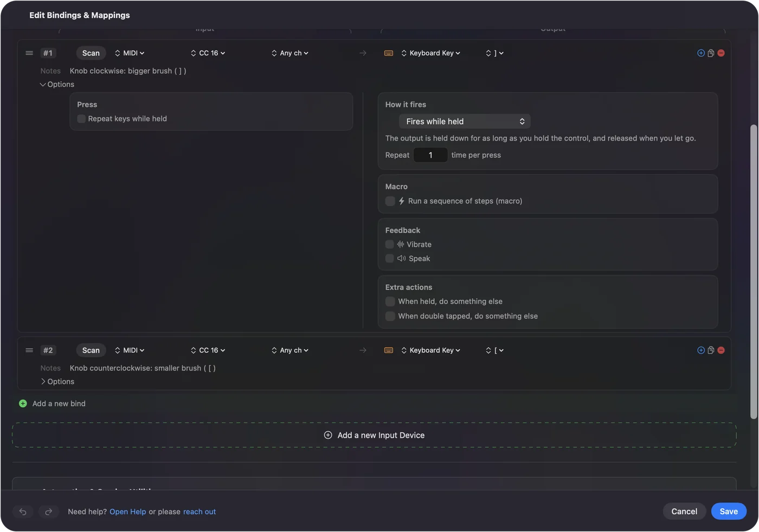Click the vibrate waveform icon

(401, 245)
